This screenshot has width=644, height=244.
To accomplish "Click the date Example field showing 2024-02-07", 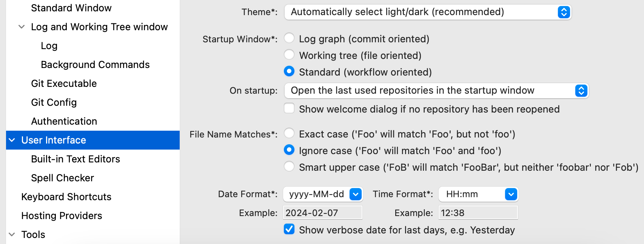I will coord(323,212).
